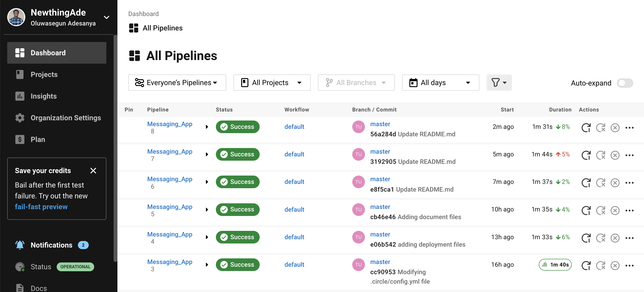Open the fail-fast preview link
This screenshot has width=644, height=292.
coord(41,206)
